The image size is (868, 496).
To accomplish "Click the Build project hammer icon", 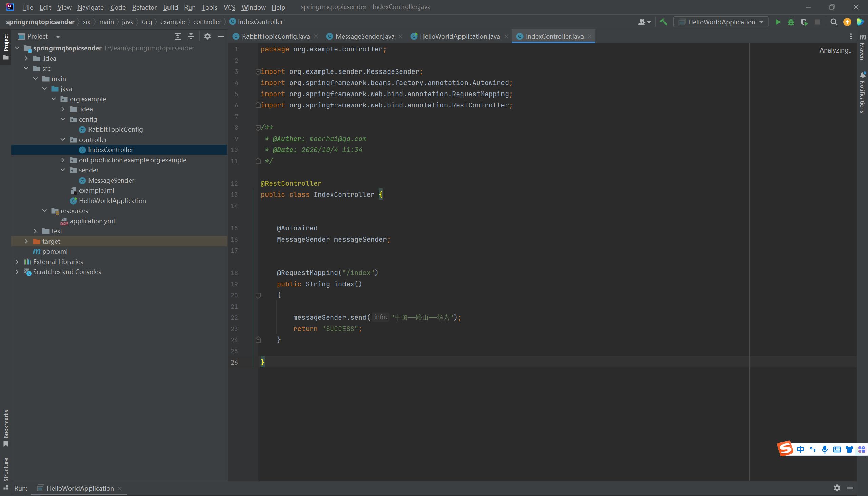I will point(664,22).
